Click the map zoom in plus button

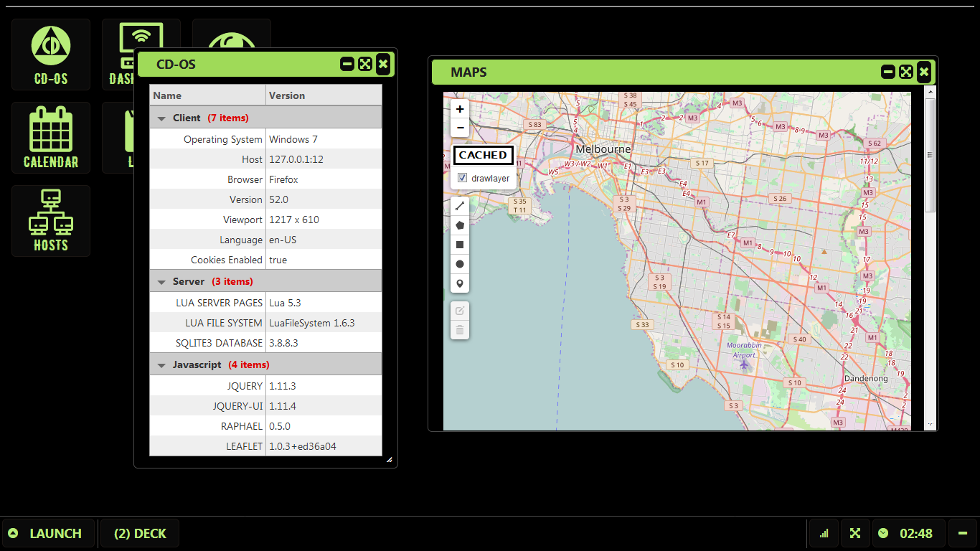coord(460,109)
